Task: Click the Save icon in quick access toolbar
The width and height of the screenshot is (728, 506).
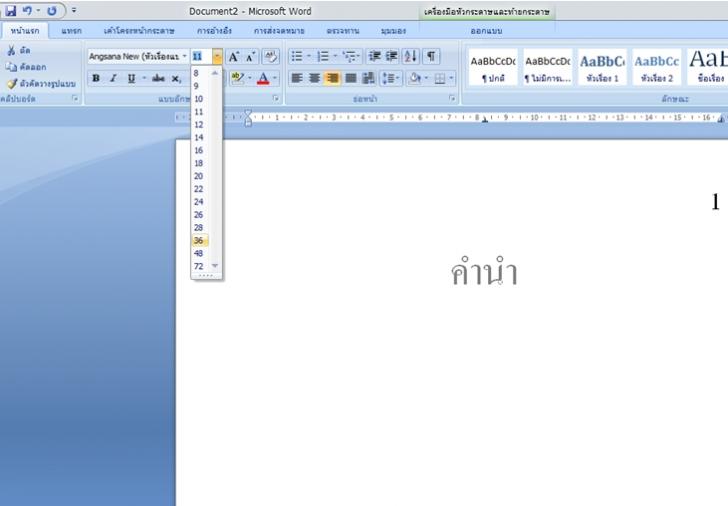Action: point(11,11)
